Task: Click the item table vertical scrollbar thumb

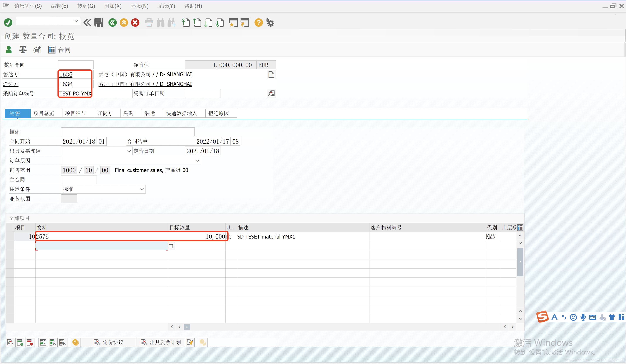Action: tap(520, 262)
